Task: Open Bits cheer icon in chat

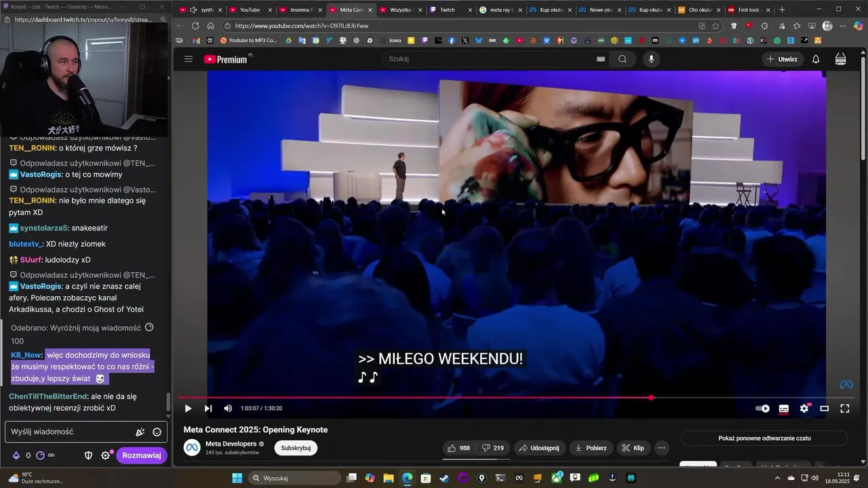Action: pyautogui.click(x=16, y=455)
